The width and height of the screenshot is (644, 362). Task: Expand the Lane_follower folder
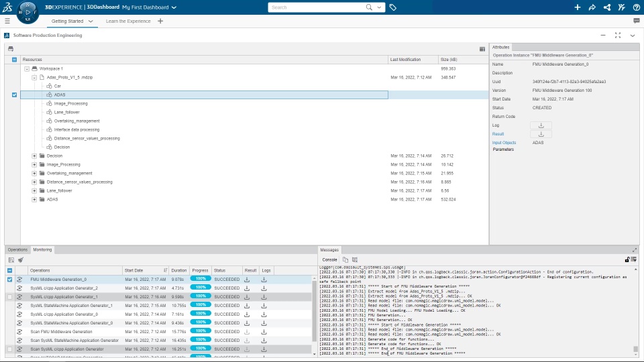click(34, 190)
